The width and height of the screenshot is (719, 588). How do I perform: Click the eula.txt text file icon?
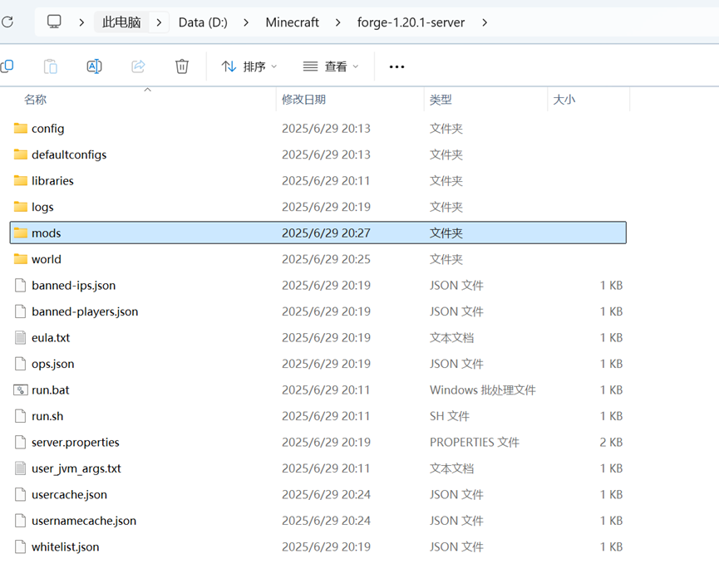(x=21, y=337)
